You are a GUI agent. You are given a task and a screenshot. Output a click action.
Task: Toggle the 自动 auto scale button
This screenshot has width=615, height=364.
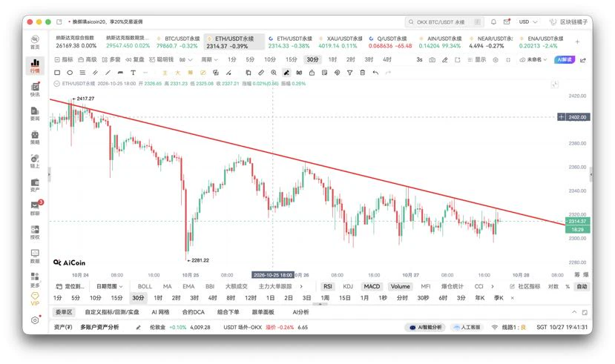(582, 286)
